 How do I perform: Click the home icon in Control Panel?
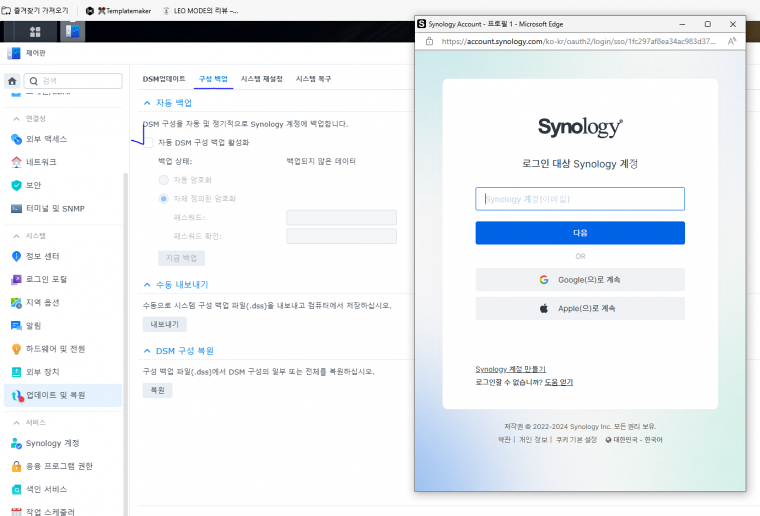12,81
